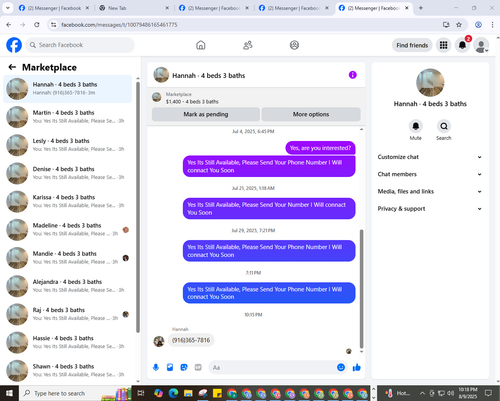Open Shawn conversation in list
Viewport: 500px width, 401px height.
[68, 370]
